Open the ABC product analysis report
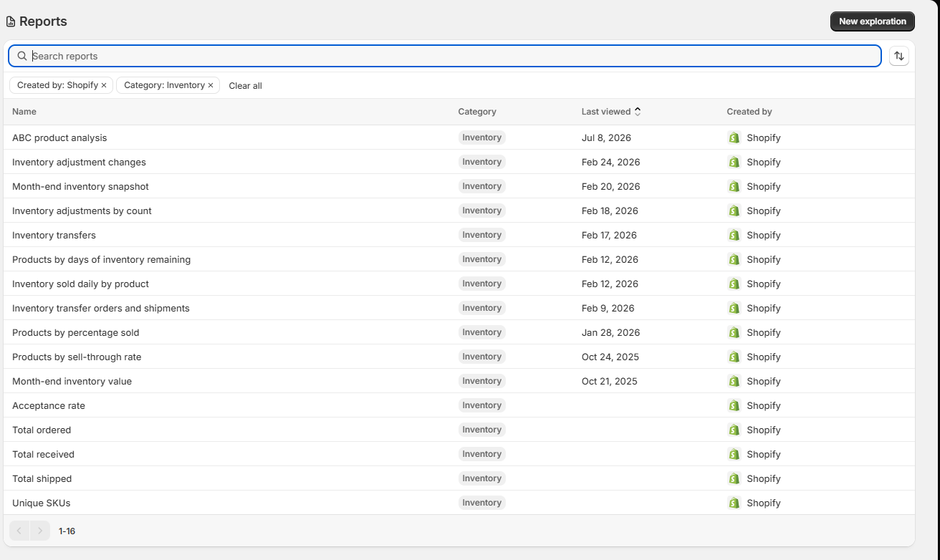Image resolution: width=940 pixels, height=560 pixels. click(59, 137)
